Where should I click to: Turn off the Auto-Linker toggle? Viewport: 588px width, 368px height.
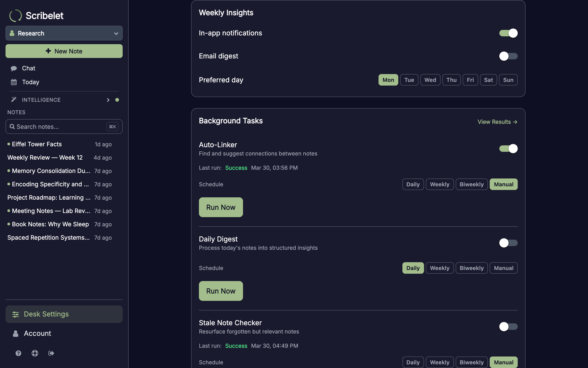click(508, 149)
